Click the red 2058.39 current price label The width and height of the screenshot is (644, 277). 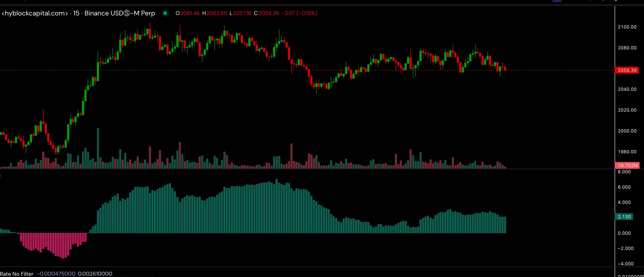pyautogui.click(x=627, y=70)
